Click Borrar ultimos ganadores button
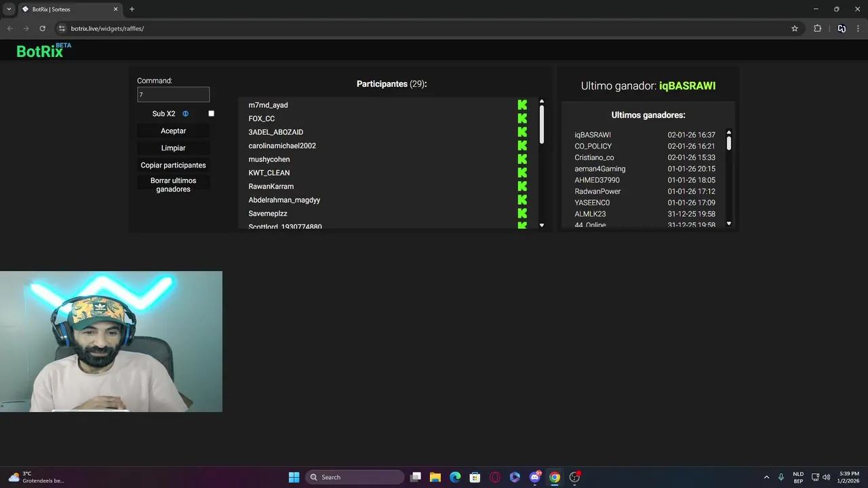868x488 pixels. [x=173, y=185]
